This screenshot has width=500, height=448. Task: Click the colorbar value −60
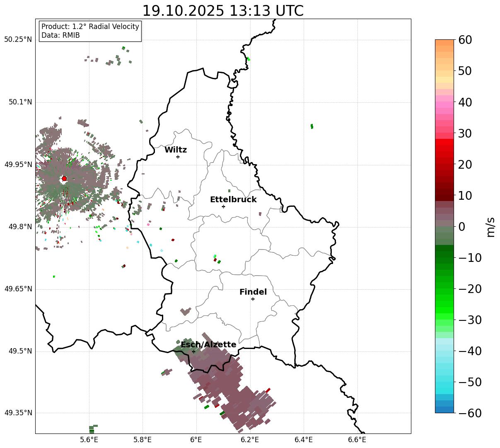click(470, 413)
